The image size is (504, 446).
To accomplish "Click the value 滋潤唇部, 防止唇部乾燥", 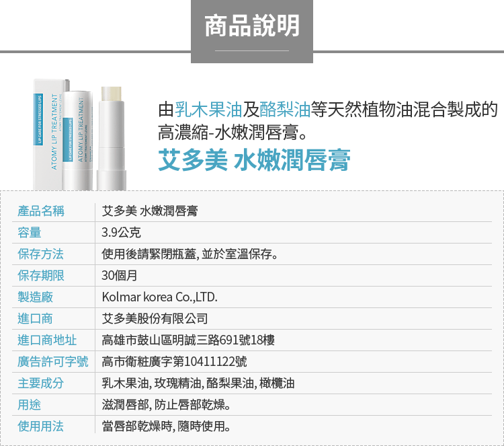I will click(x=166, y=405).
